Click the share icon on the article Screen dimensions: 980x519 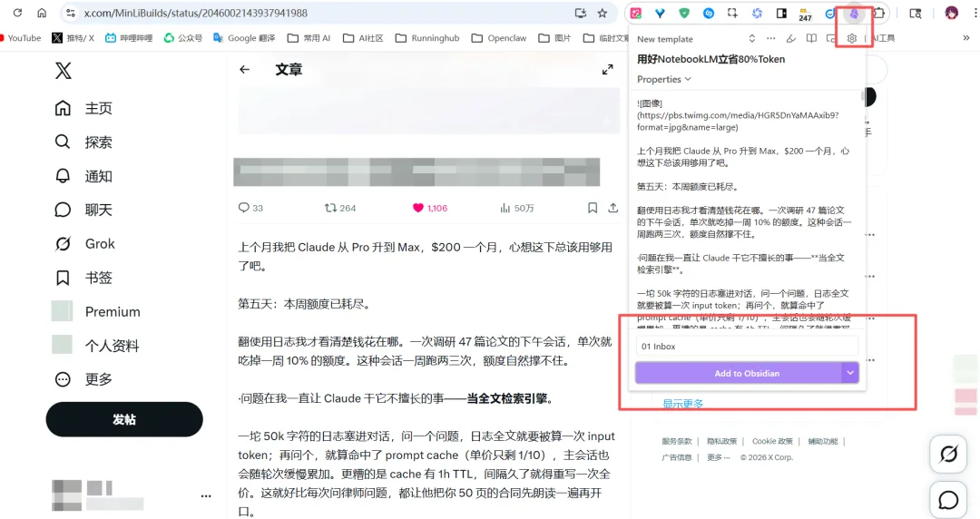click(613, 208)
